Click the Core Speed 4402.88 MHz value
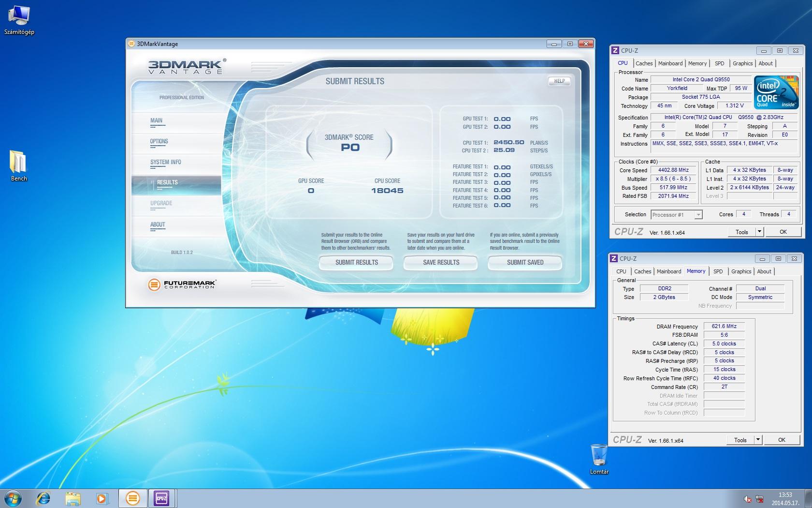Image resolution: width=812 pixels, height=508 pixels. pyautogui.click(x=673, y=170)
